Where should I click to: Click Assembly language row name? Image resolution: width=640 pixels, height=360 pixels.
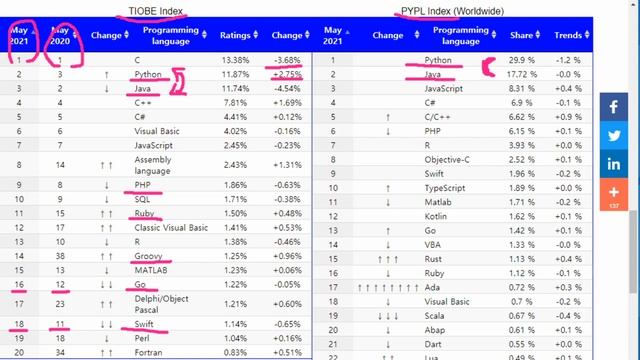[153, 165]
